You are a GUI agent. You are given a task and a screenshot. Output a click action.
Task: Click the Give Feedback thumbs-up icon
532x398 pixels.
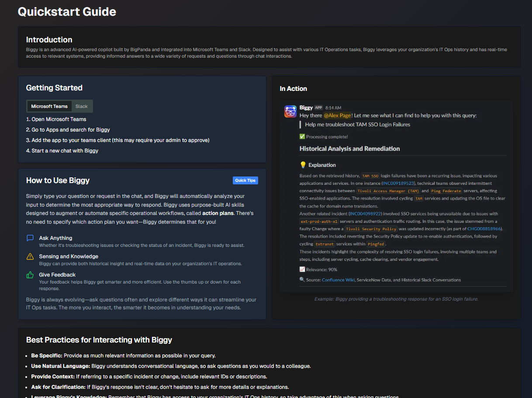pyautogui.click(x=29, y=275)
